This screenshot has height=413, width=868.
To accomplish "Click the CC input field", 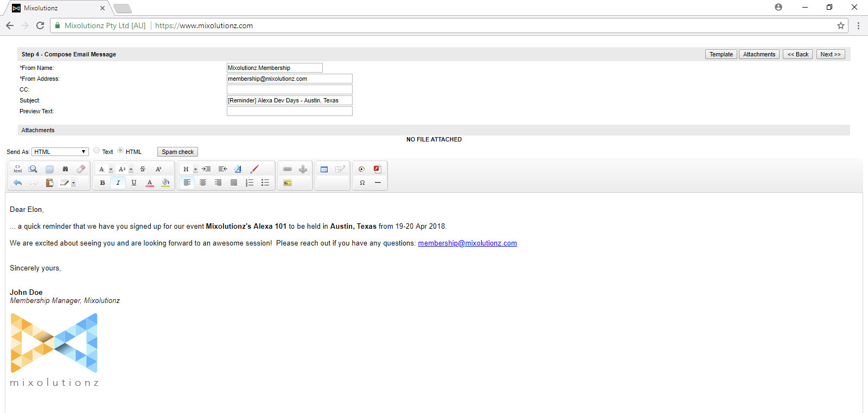I will [x=290, y=89].
